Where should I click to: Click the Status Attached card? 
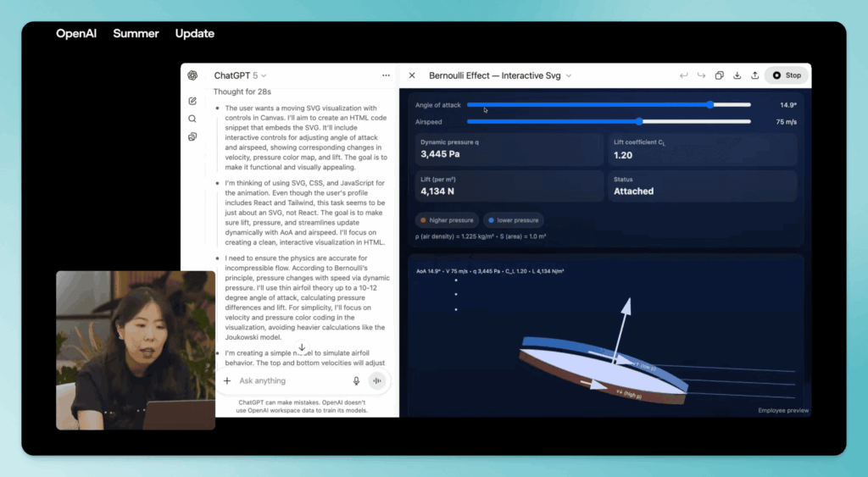coord(703,186)
